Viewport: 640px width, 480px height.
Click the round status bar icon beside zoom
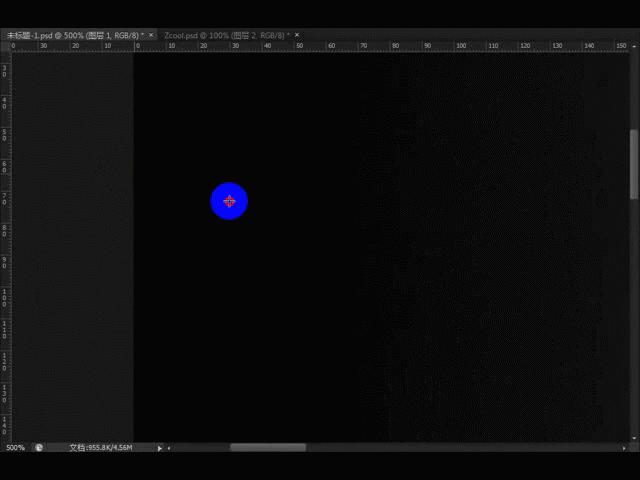tap(39, 448)
